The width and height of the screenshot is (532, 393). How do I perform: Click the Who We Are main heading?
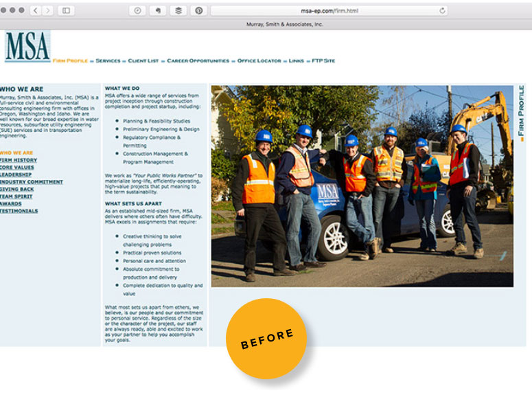[x=21, y=89]
